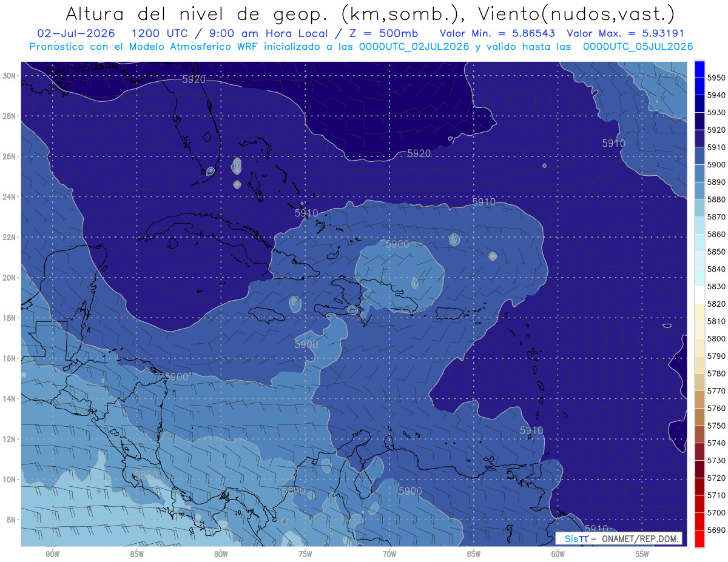Select the '24N' latitude label
The width and height of the screenshot is (728, 562).
tap(9, 197)
